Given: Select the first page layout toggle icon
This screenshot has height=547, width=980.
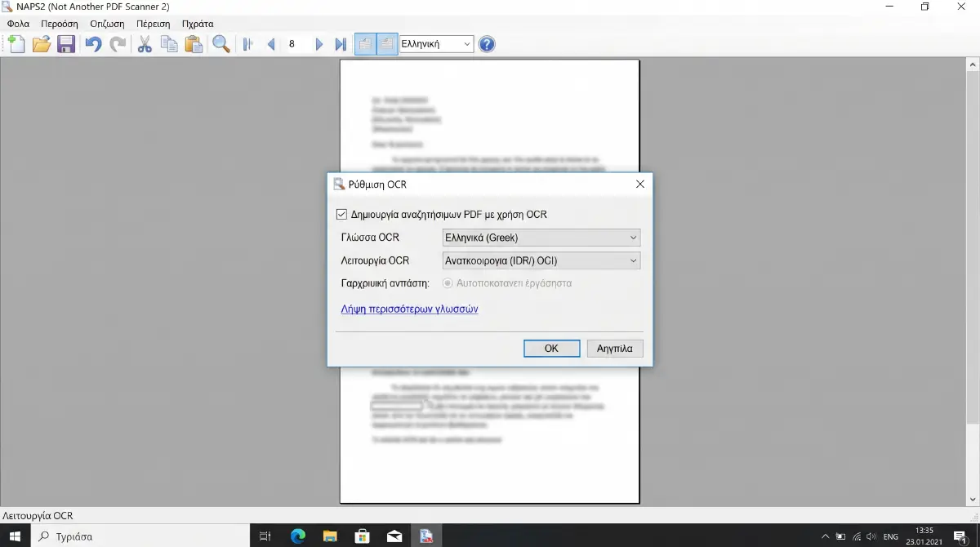Looking at the screenshot, I should [x=366, y=44].
